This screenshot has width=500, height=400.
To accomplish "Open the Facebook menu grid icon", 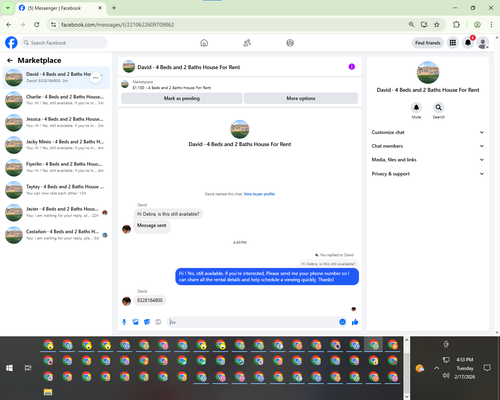I will (x=453, y=43).
